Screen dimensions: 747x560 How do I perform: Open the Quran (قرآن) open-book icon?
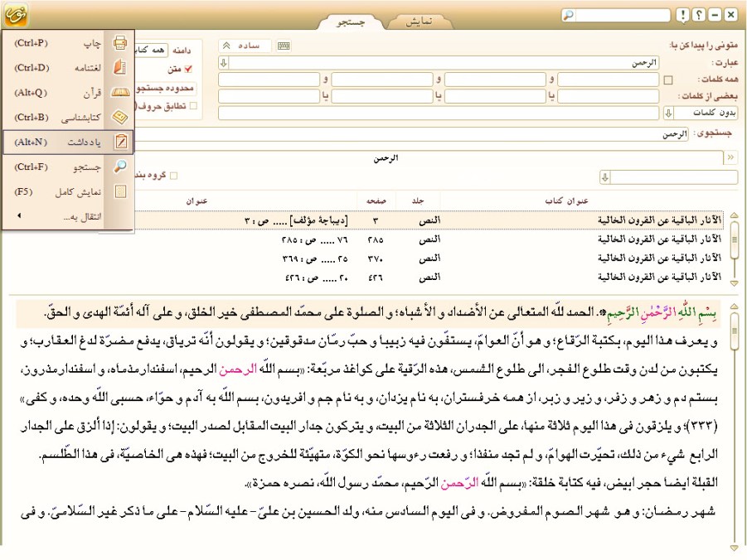click(x=120, y=93)
